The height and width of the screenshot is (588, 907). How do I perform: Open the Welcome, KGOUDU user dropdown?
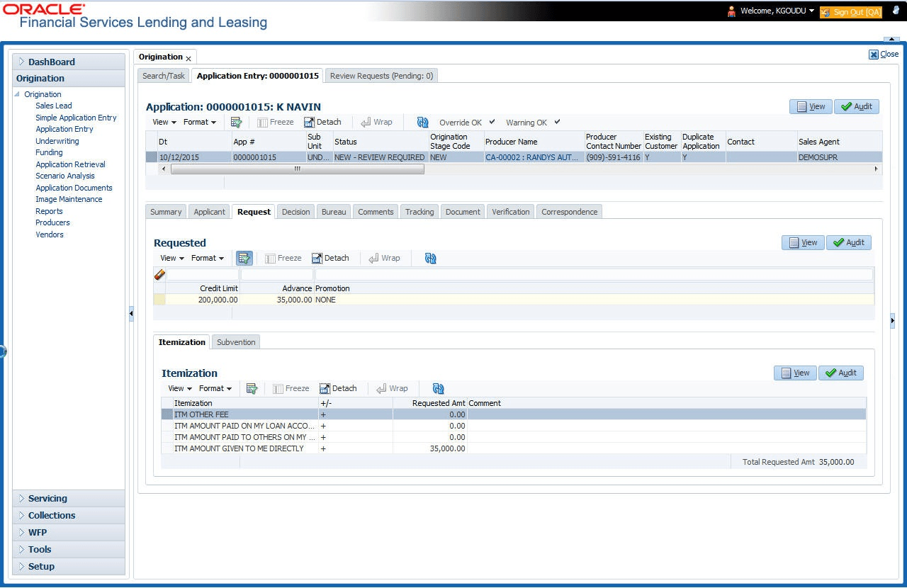tap(777, 11)
